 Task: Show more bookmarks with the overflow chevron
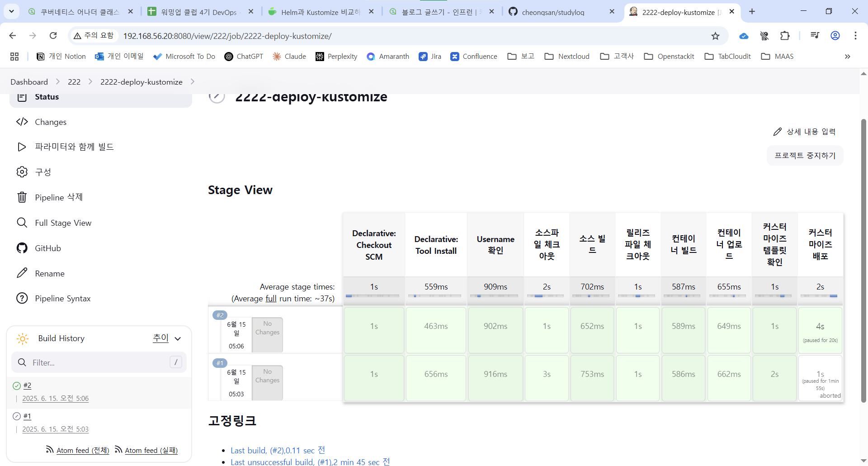tap(847, 57)
